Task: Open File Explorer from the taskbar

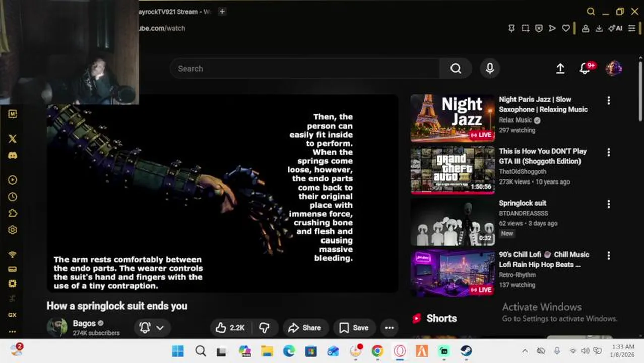Action: click(x=267, y=351)
